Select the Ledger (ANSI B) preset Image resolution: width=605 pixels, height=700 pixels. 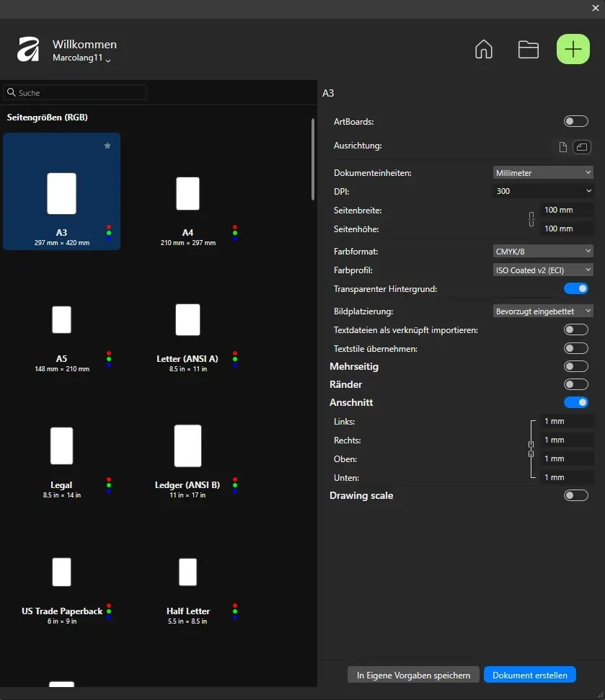[x=187, y=444]
